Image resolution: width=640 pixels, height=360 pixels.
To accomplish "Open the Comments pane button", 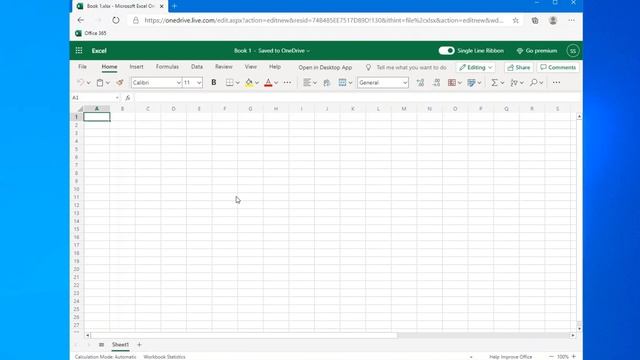I will pos(558,67).
